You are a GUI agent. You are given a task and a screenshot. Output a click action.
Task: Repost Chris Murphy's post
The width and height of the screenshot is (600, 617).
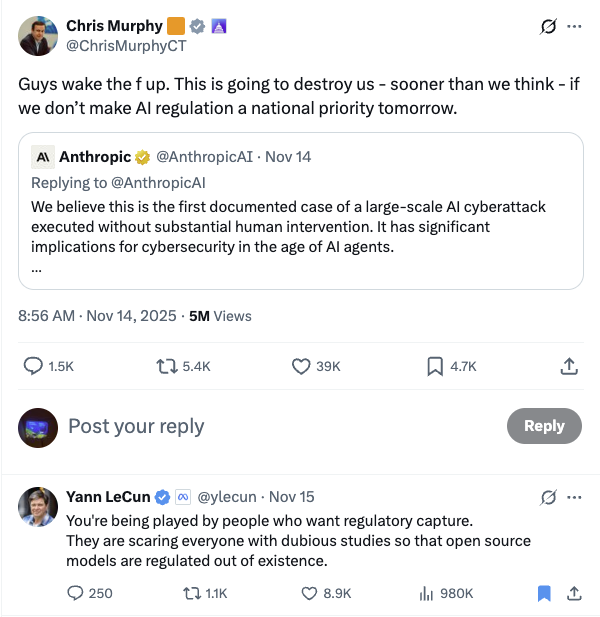click(167, 367)
